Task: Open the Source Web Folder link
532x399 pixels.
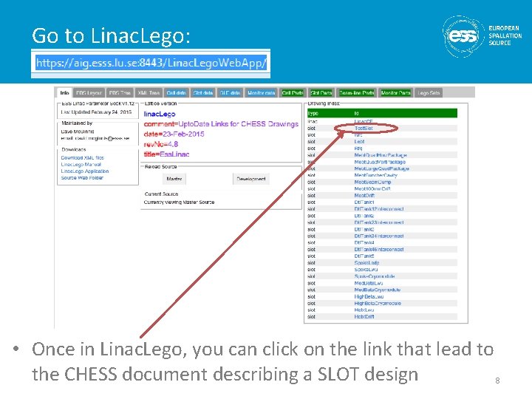Action: click(x=82, y=177)
